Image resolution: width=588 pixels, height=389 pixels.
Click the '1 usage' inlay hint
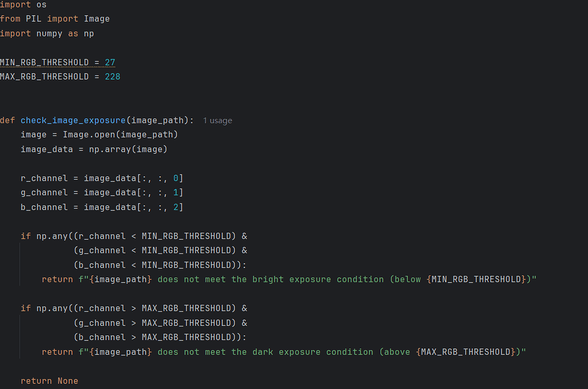(x=218, y=120)
